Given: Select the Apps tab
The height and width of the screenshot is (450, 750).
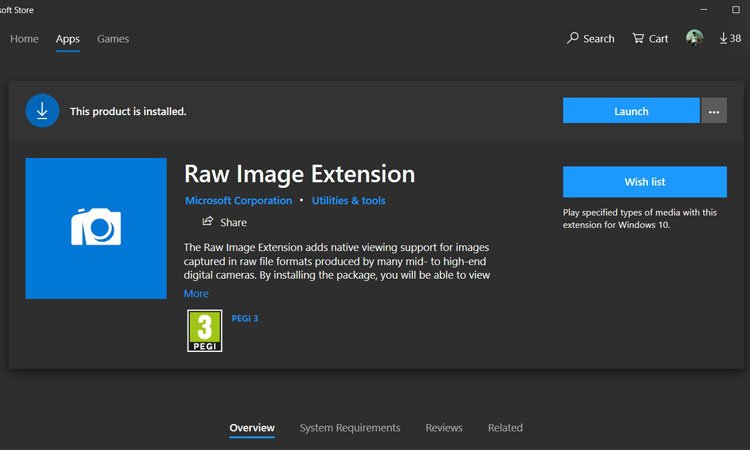Looking at the screenshot, I should coord(68,39).
